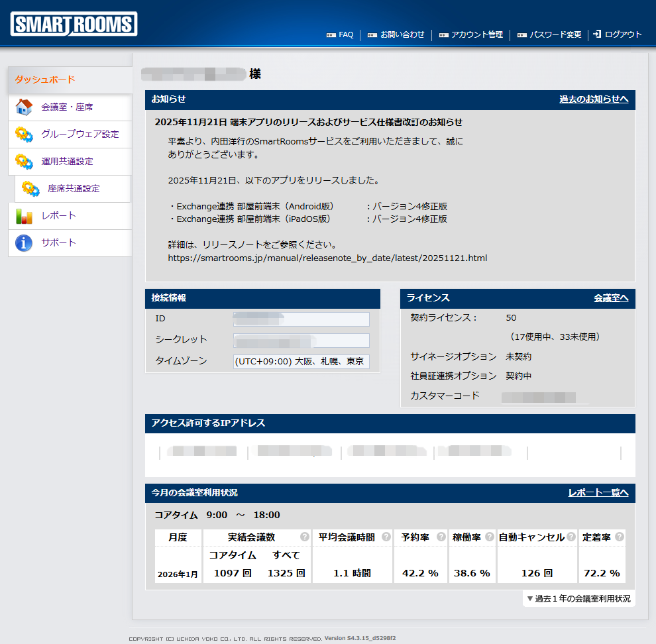
Task: Click the タイムゾーン field
Action: [301, 362]
